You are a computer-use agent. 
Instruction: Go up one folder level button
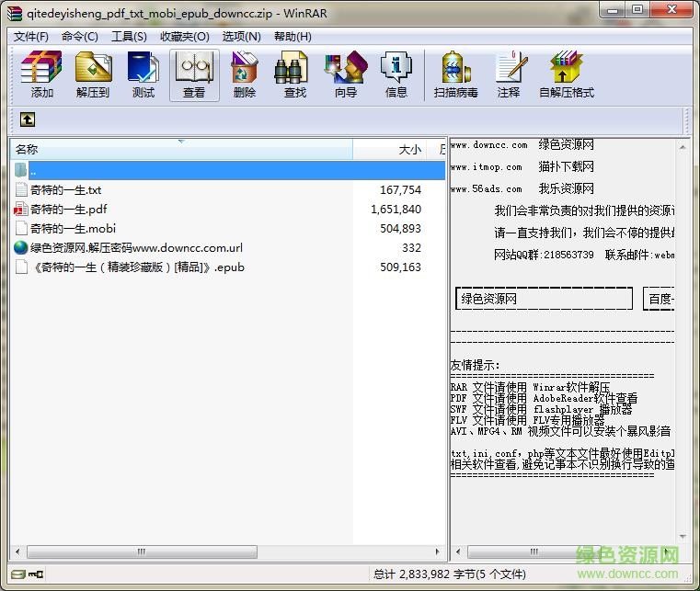(28, 119)
